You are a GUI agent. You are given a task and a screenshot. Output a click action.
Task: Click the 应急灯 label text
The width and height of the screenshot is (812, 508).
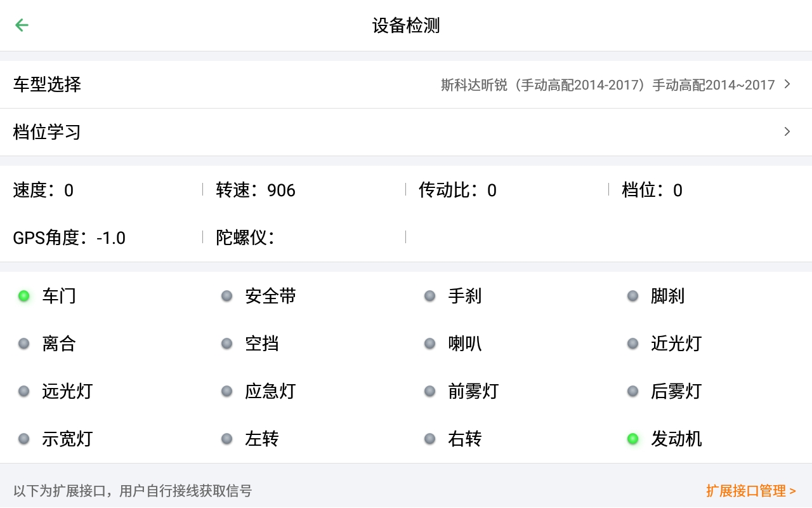[271, 391]
